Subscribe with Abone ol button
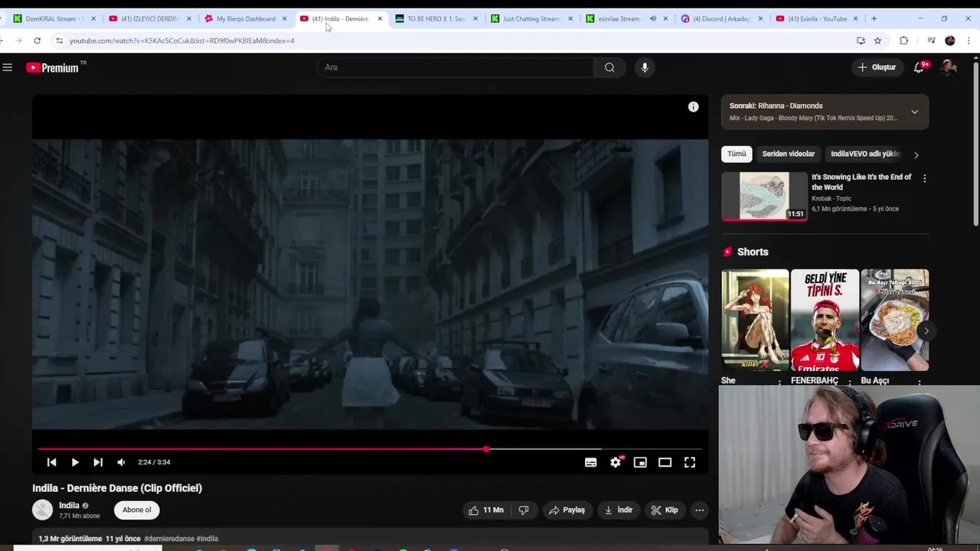980x551 pixels. pos(137,510)
